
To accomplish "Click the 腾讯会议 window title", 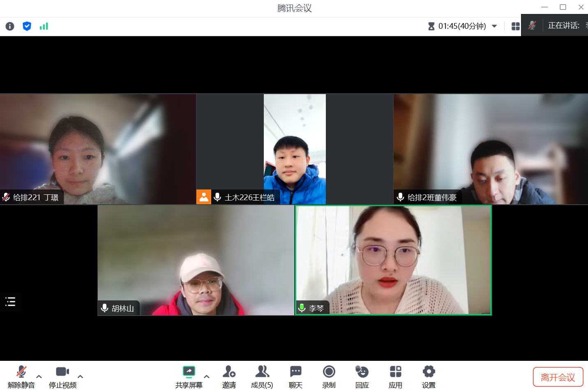I will point(294,8).
